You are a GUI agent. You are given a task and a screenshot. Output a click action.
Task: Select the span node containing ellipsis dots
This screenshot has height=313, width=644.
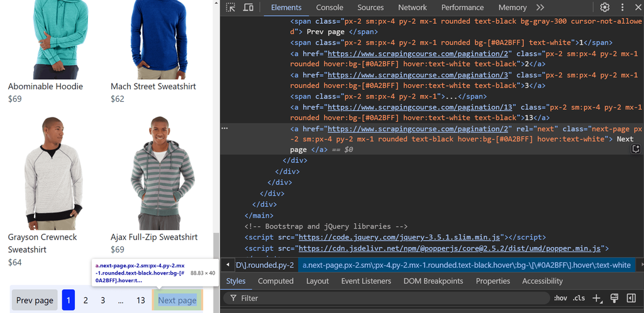point(388,96)
